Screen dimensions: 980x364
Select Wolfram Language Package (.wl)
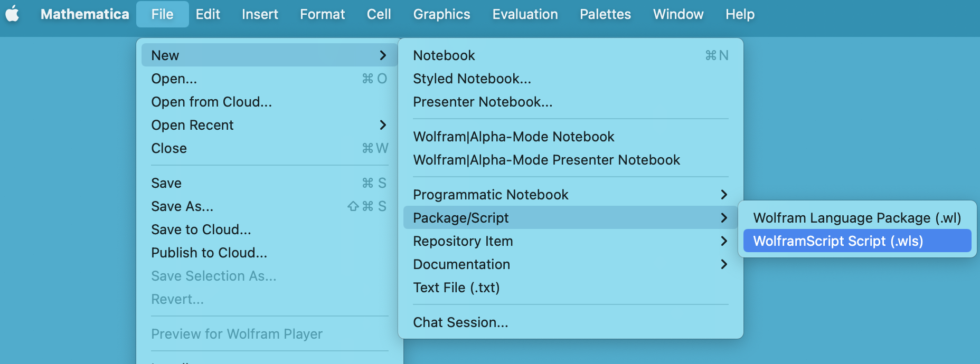(857, 217)
